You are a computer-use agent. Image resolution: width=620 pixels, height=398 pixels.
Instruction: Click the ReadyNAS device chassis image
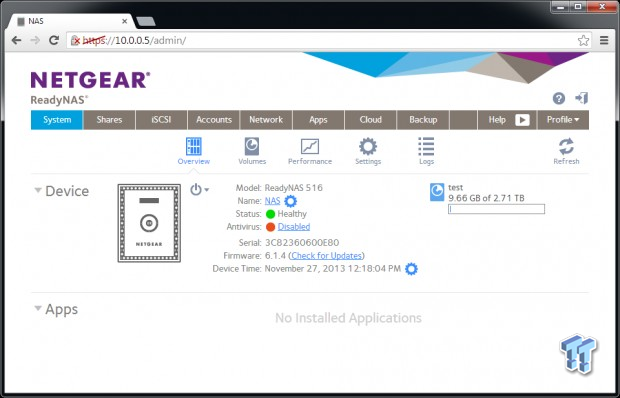tap(149, 223)
